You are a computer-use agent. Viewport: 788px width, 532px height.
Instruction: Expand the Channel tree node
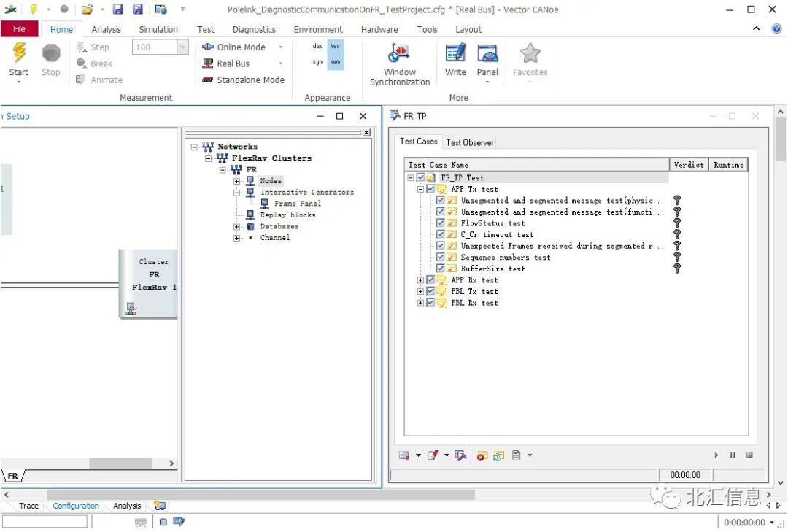[x=236, y=238]
